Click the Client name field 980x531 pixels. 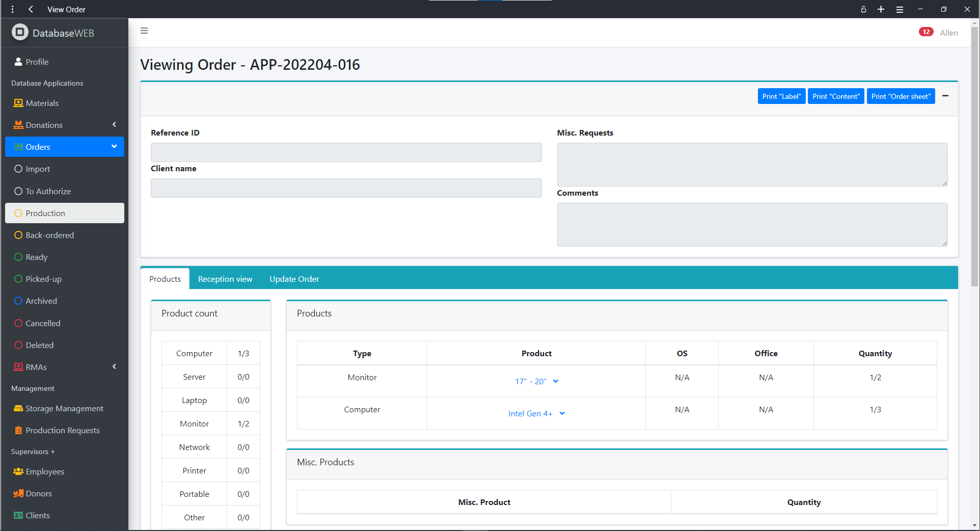[x=346, y=188]
